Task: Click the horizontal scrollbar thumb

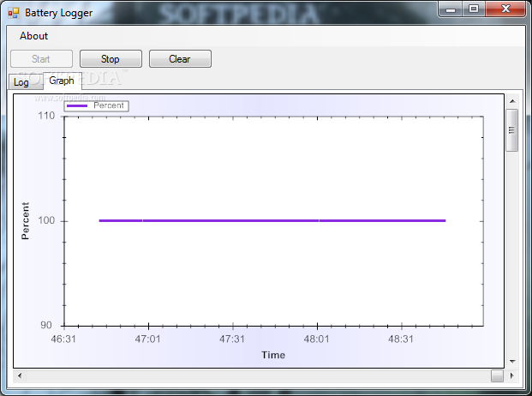Action: click(x=497, y=375)
